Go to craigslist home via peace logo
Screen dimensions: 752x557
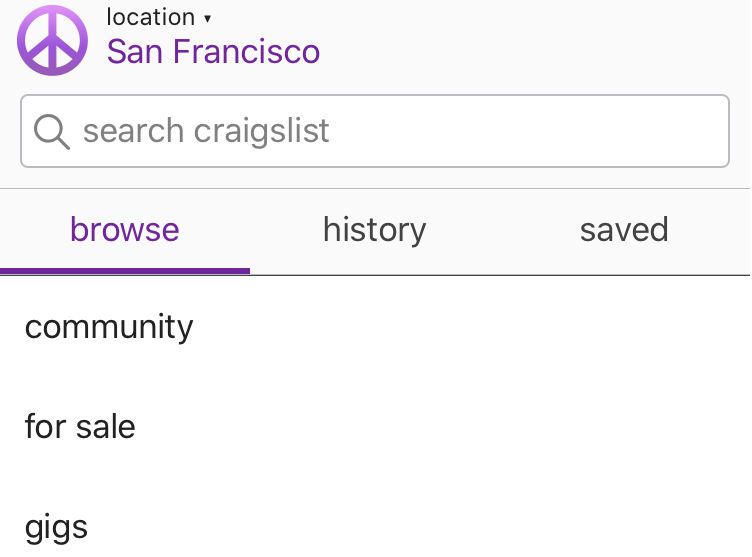click(52, 40)
